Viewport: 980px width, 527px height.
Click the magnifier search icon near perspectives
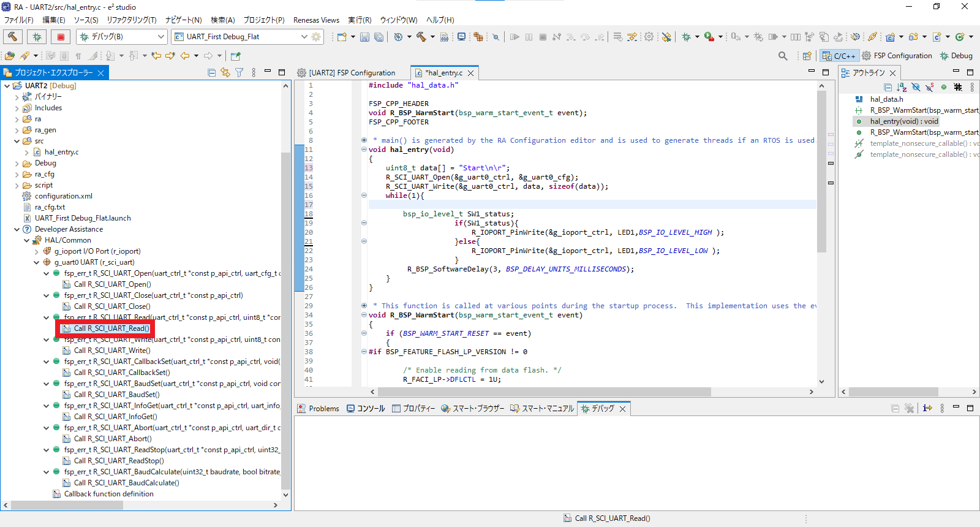(783, 56)
